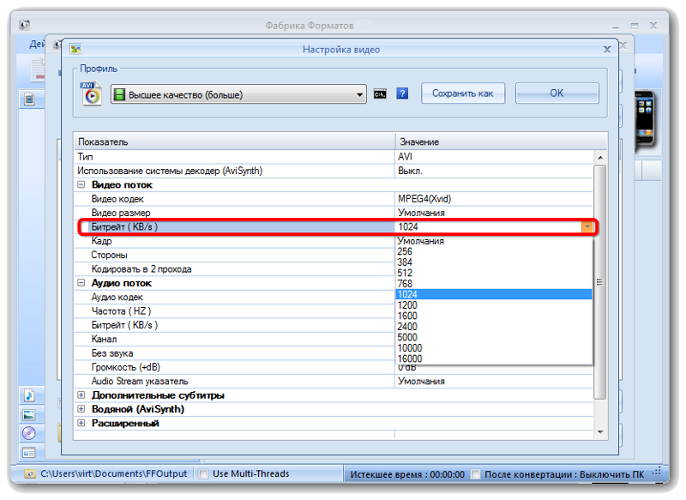Select the Кодировать в 2 прохода row

[x=234, y=269]
